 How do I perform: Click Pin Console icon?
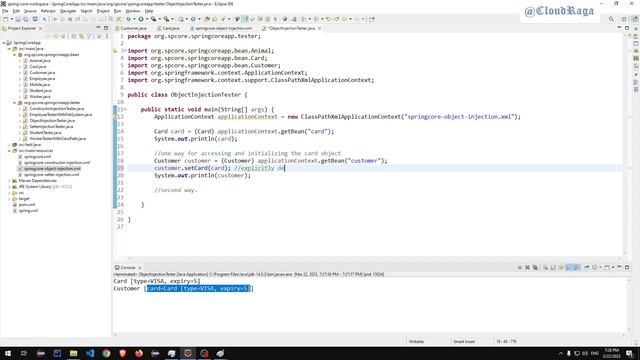pyautogui.click(x=587, y=267)
